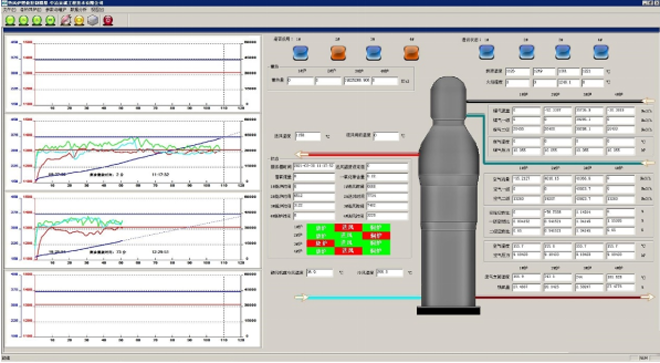The image size is (660, 363).
Task: Click the red 送风 cell in row 1#
Action: [348, 228]
